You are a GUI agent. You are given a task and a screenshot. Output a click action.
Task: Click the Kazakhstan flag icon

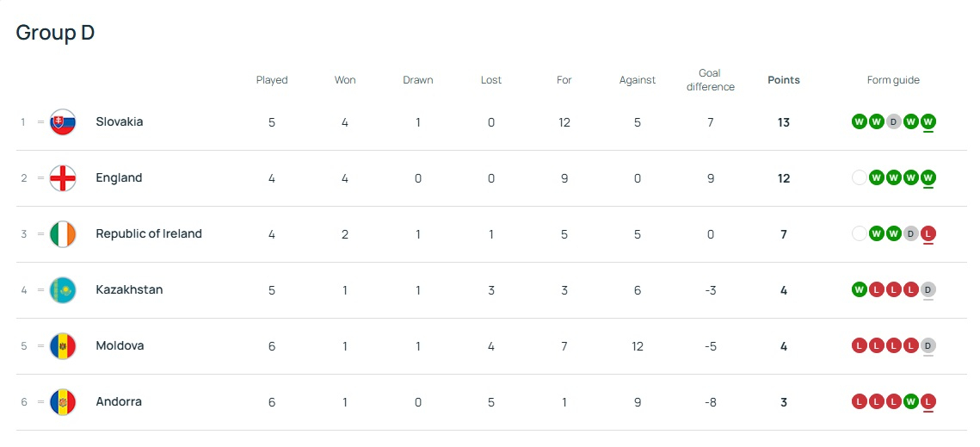point(63,290)
